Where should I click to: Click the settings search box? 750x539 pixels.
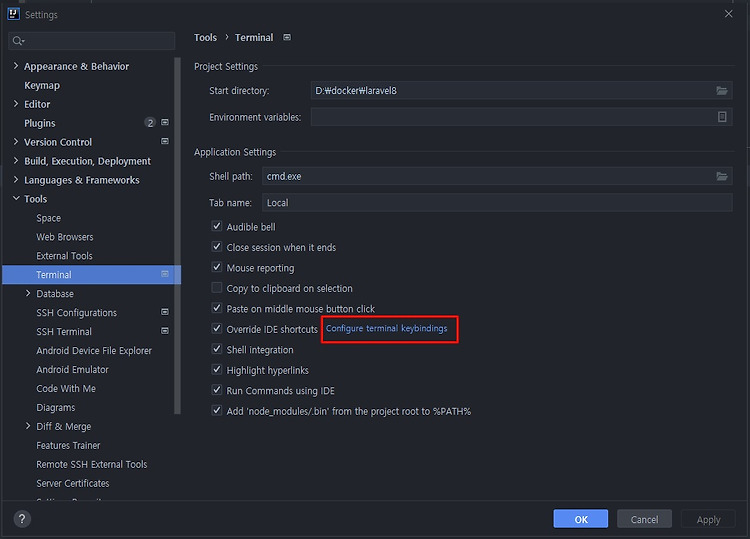pyautogui.click(x=92, y=41)
